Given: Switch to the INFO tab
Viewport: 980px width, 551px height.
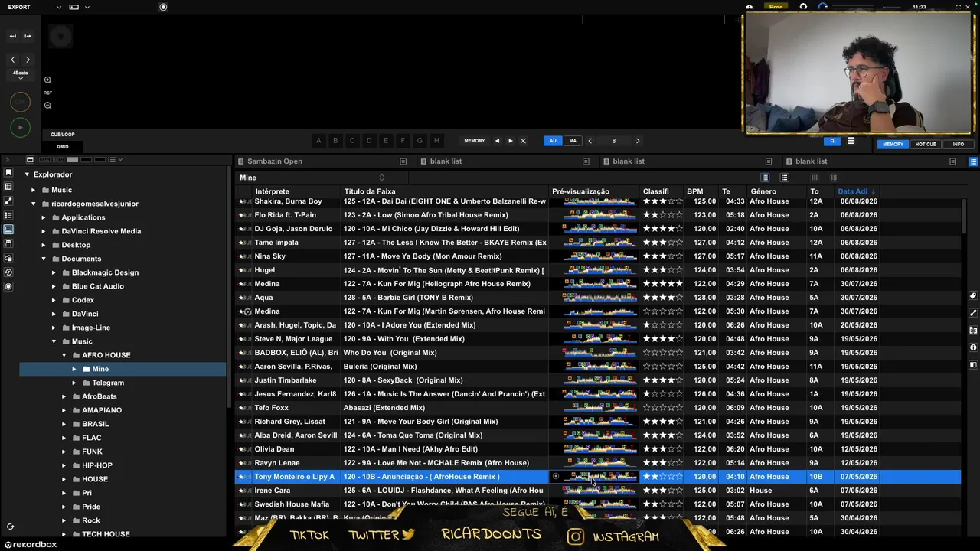Looking at the screenshot, I should click(x=958, y=144).
